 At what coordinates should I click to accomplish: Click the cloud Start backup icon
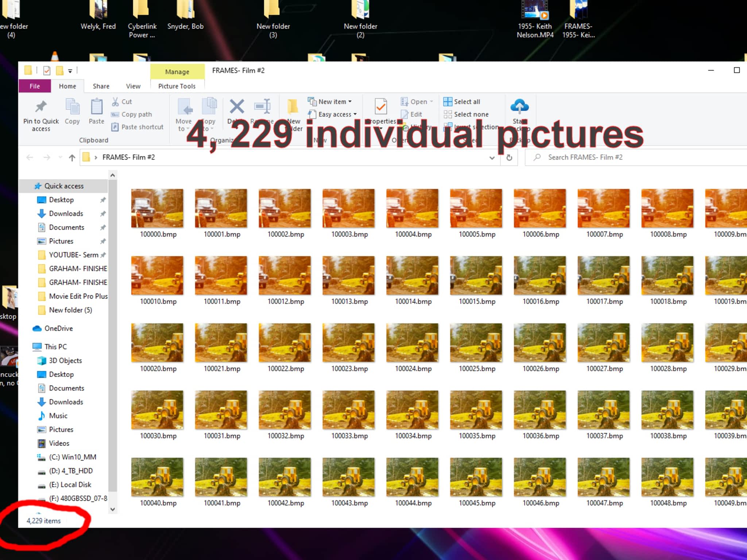pos(519,106)
